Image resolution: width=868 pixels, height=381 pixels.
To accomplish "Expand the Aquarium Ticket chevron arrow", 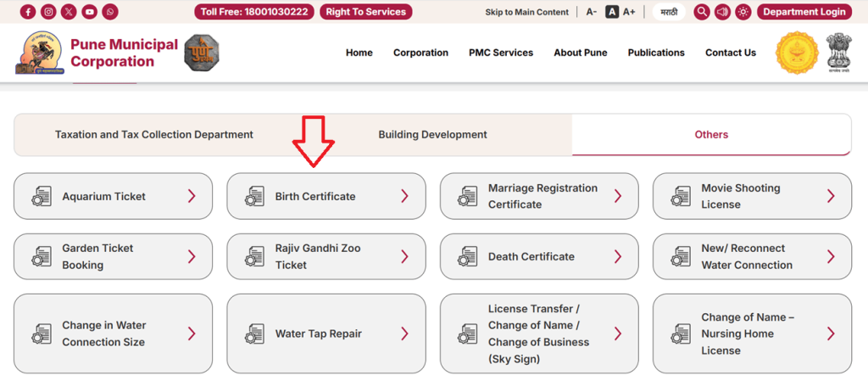I will point(192,195).
